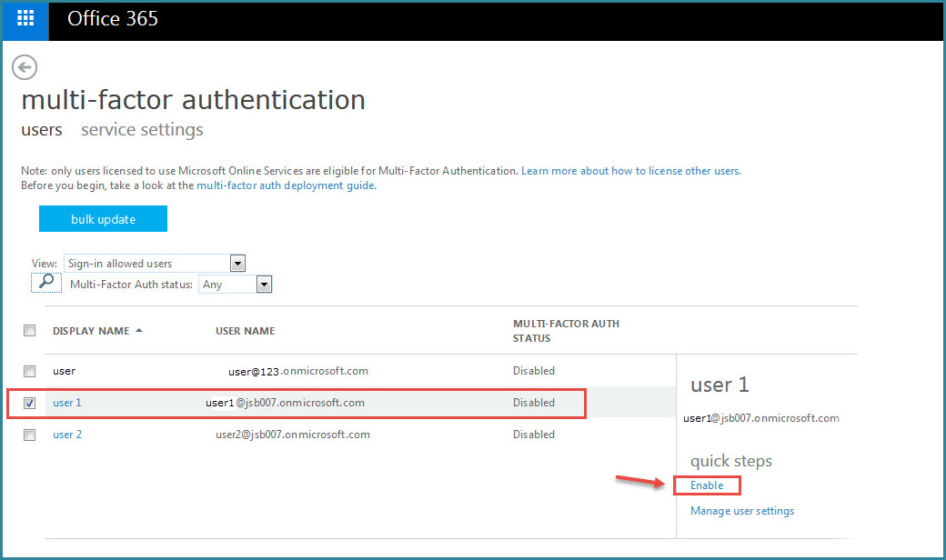The image size is (946, 560).
Task: Check the select-all checkbox in the header
Action: [29, 330]
